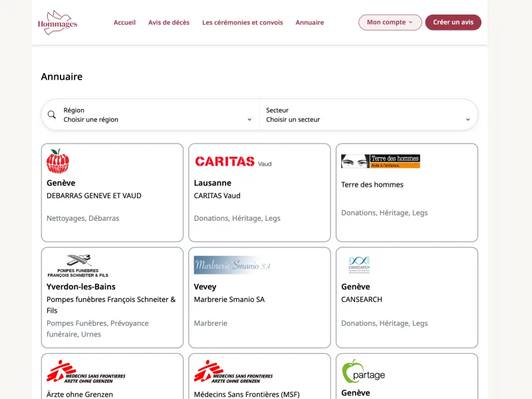Screen dimensions: 532x399
Task: Click the CANSEARCH logo
Action: (359, 265)
